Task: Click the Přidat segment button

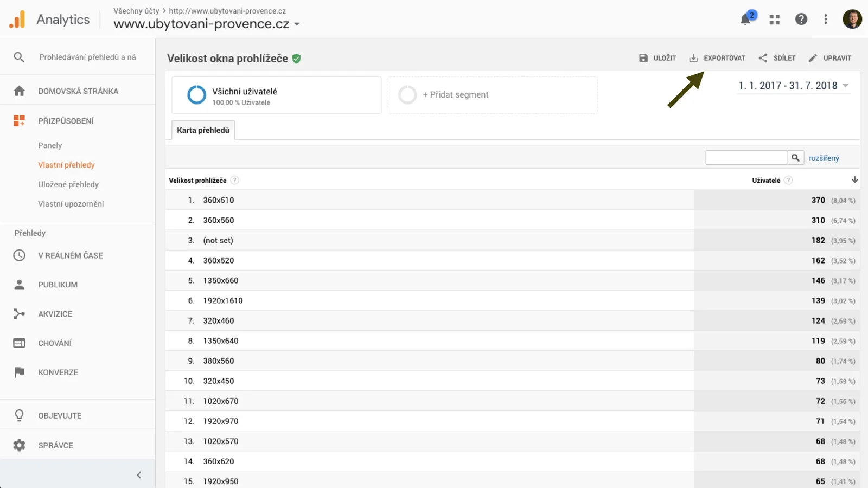Action: coord(455,94)
